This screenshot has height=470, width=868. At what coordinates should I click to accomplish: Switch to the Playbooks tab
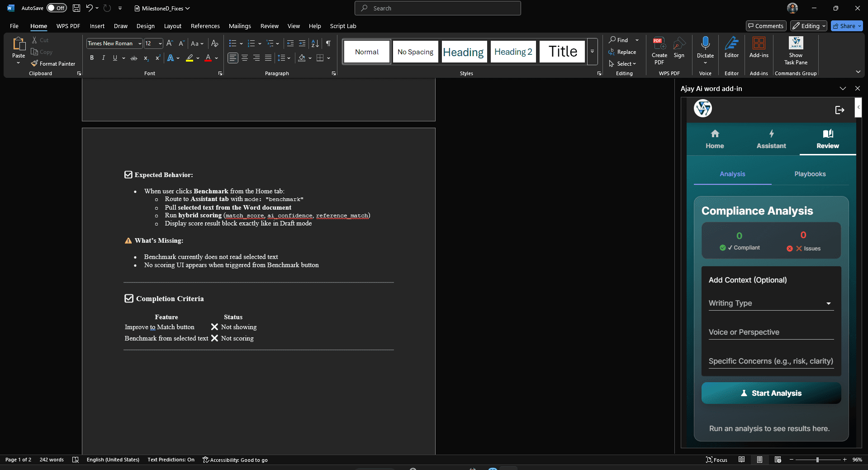[810, 174]
